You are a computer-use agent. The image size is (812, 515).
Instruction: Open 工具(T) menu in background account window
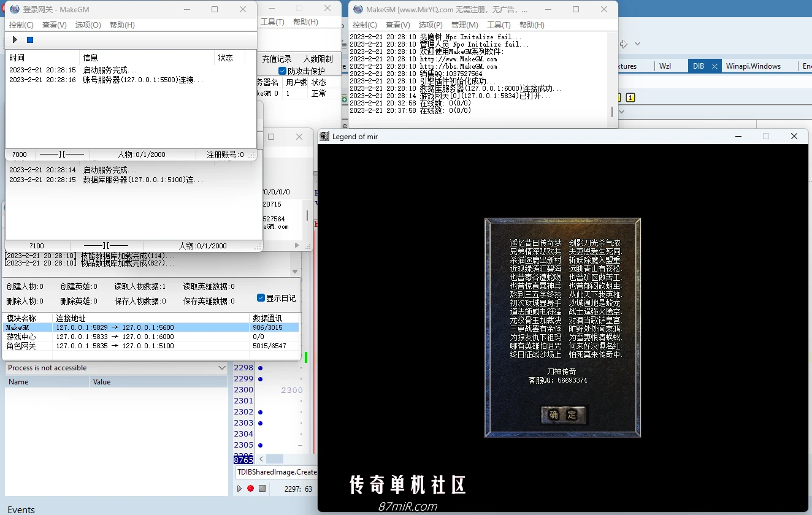click(x=272, y=22)
